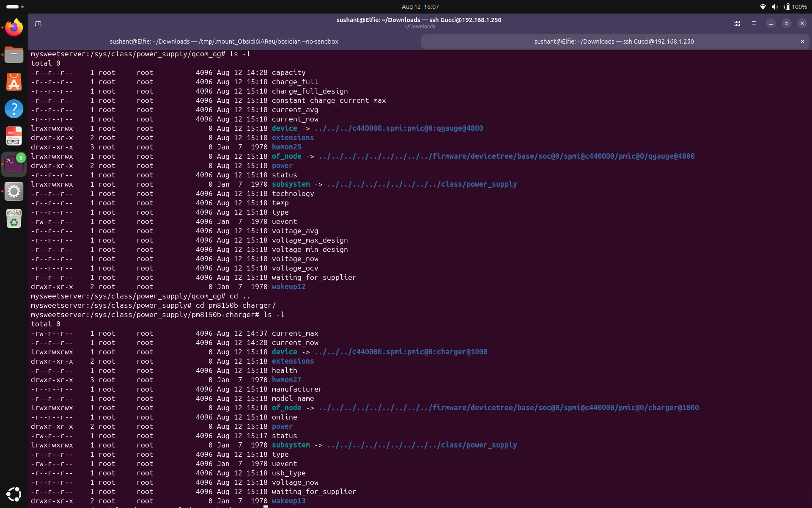Focus the terminal icon in the dock

tap(14, 164)
